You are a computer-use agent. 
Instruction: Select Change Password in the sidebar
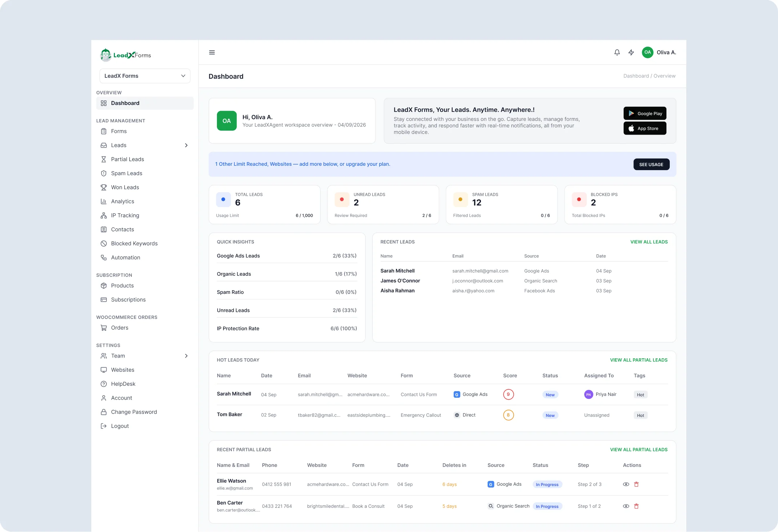pyautogui.click(x=145, y=412)
